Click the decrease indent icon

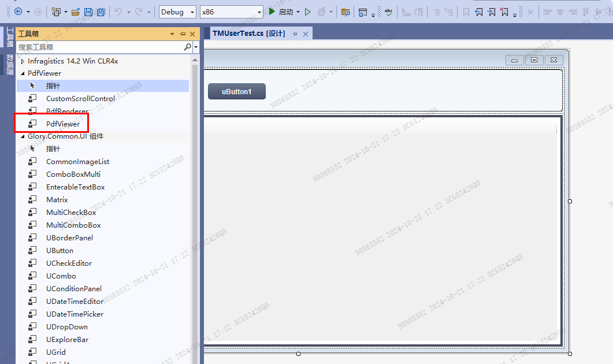(x=437, y=13)
